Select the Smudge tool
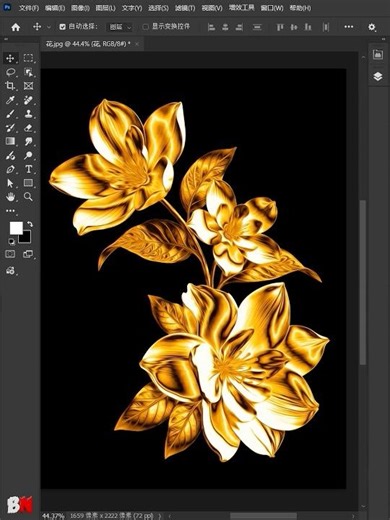Screen dimensions: 390x520 28,141
